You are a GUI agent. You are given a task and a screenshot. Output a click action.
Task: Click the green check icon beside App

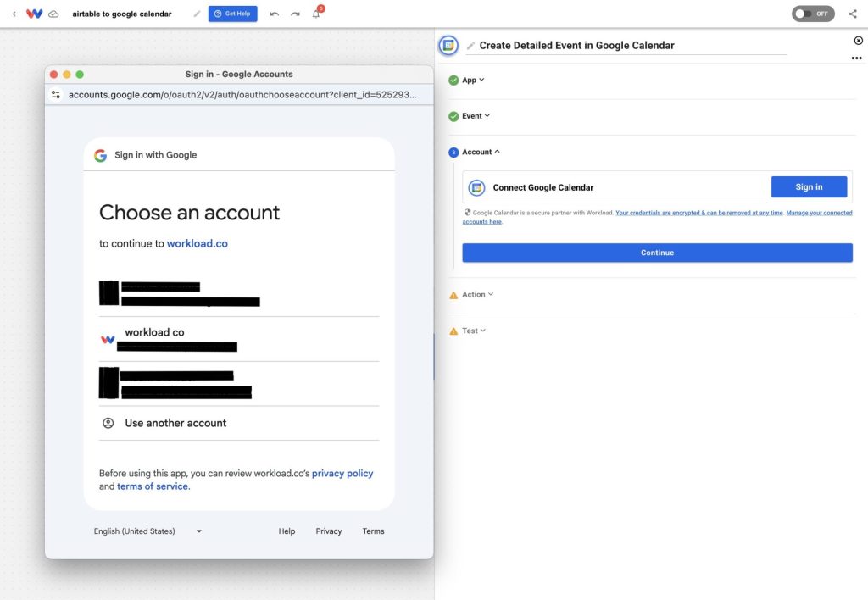453,81
